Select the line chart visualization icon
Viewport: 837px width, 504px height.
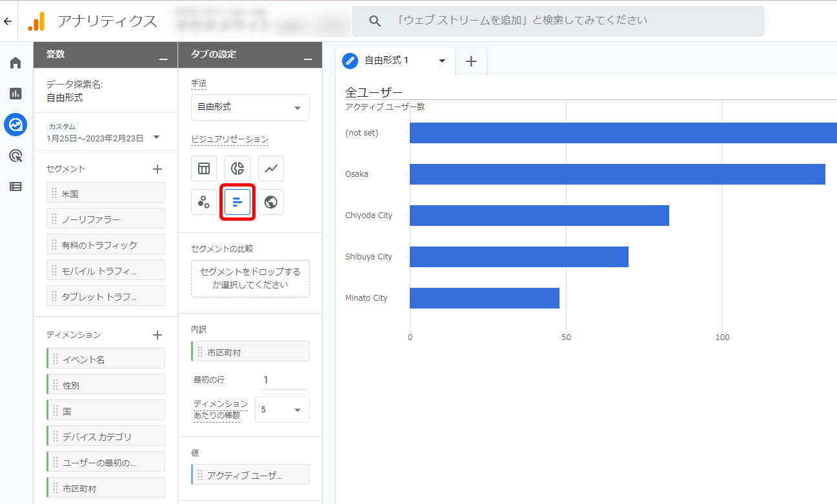pyautogui.click(x=271, y=168)
